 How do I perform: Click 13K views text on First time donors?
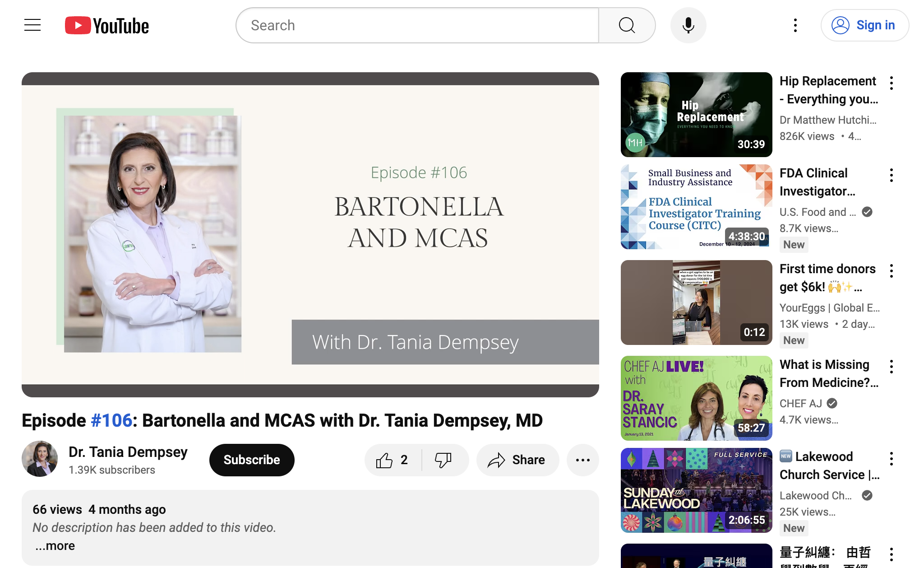point(804,324)
